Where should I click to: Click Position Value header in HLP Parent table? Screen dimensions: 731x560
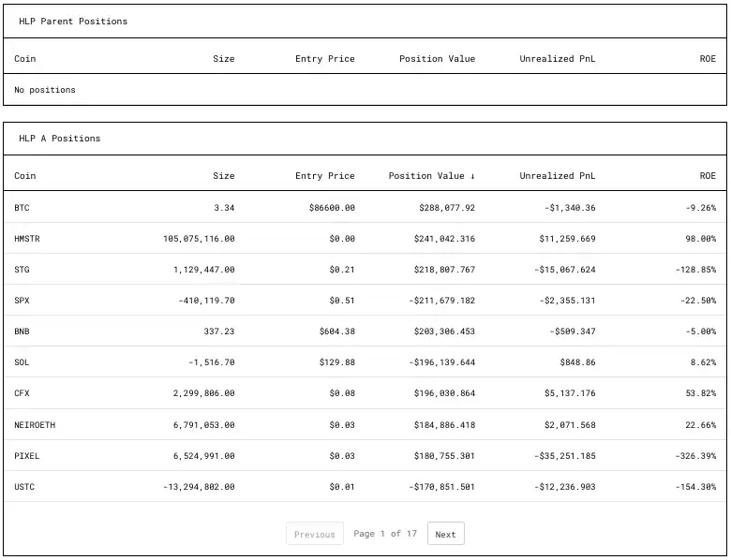[x=437, y=59]
